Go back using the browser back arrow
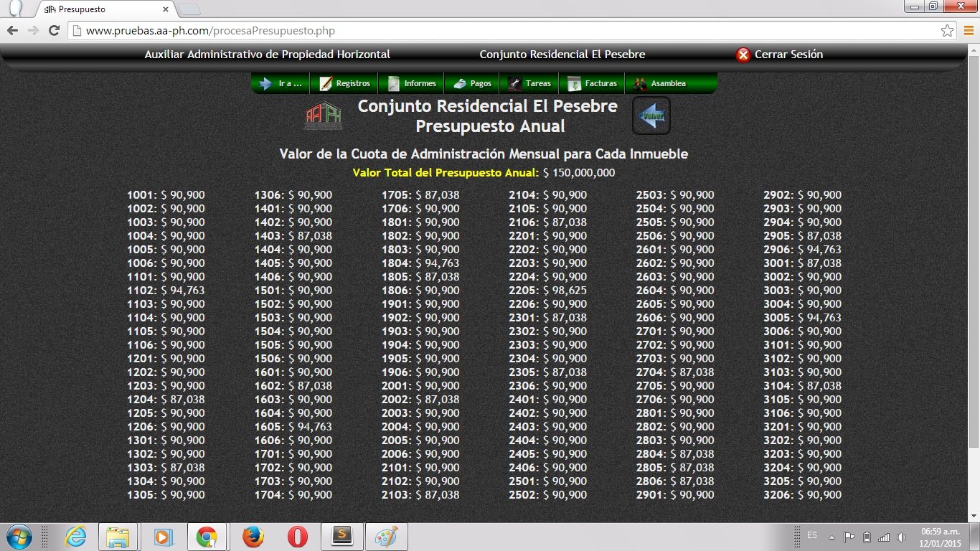Screen dimensions: 980x551 coord(12,31)
